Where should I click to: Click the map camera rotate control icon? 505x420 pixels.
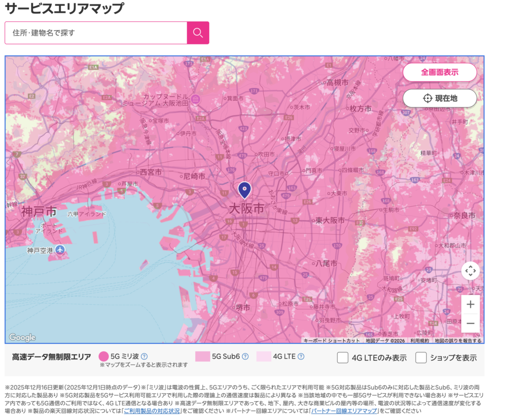[470, 270]
